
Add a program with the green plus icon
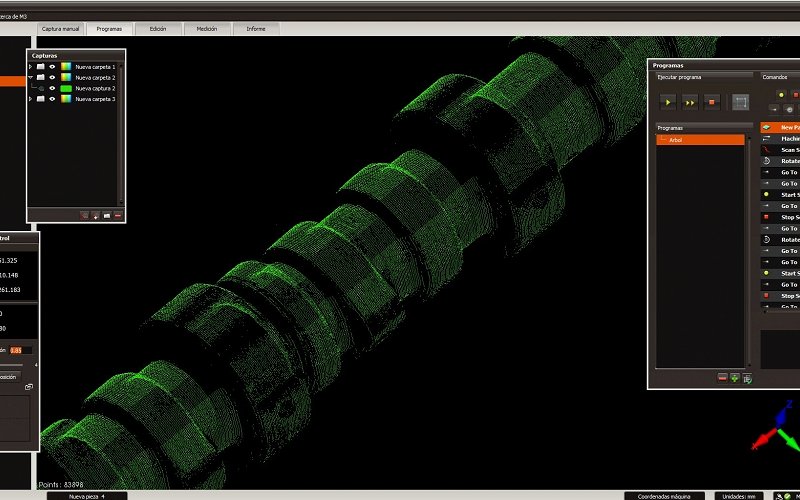tap(735, 378)
